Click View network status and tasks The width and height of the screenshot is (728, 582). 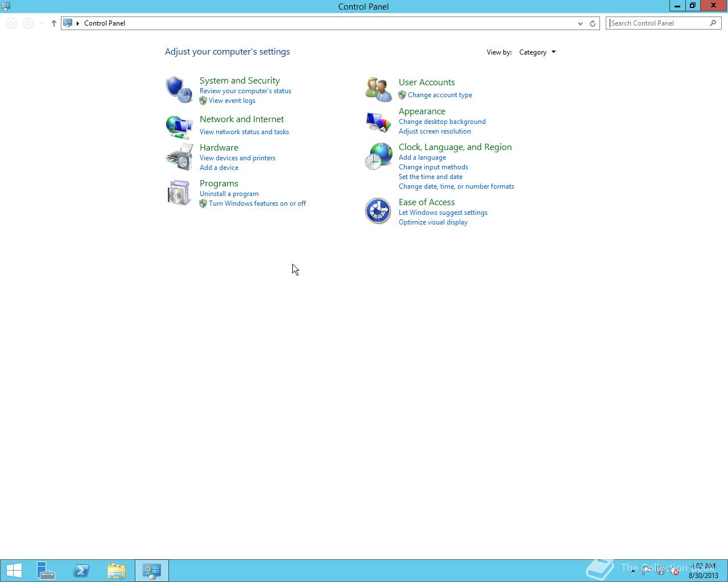[244, 132]
